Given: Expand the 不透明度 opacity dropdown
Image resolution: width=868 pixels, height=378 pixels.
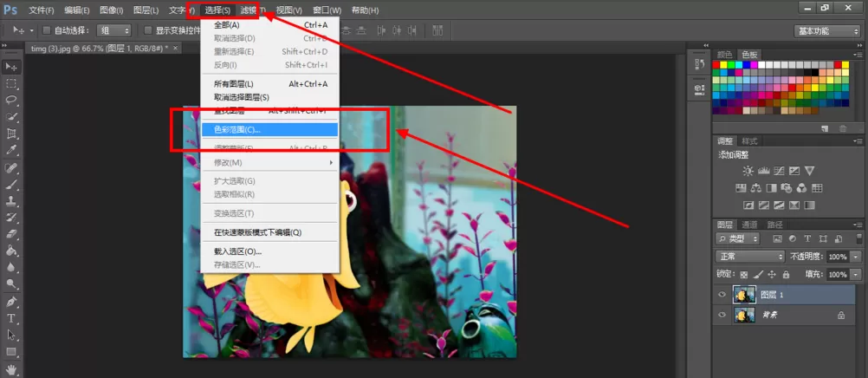Looking at the screenshot, I should pos(852,257).
